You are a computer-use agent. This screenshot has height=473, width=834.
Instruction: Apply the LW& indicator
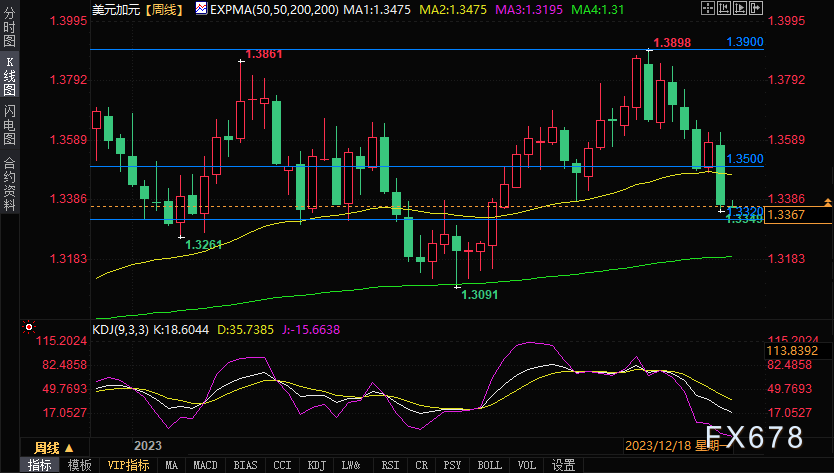(351, 465)
